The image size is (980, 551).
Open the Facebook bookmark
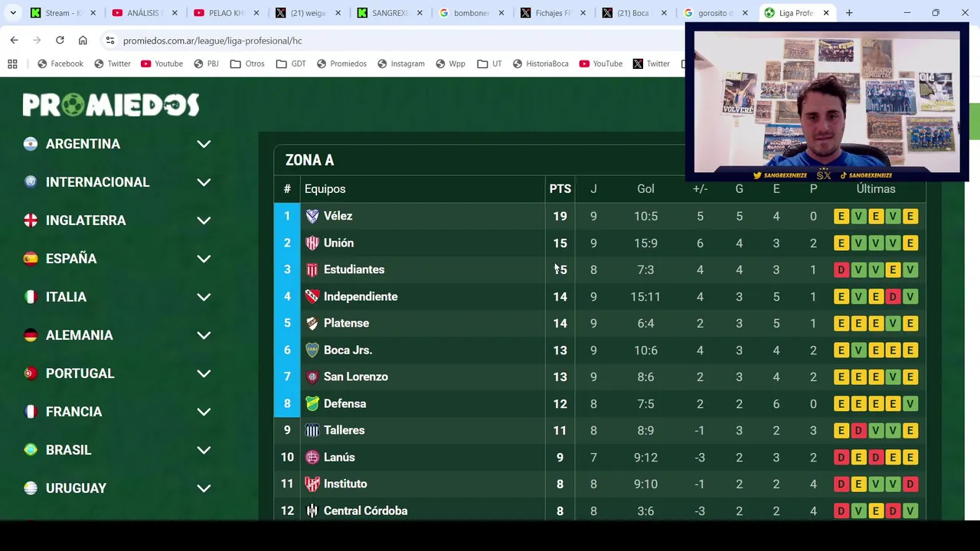click(60, 64)
